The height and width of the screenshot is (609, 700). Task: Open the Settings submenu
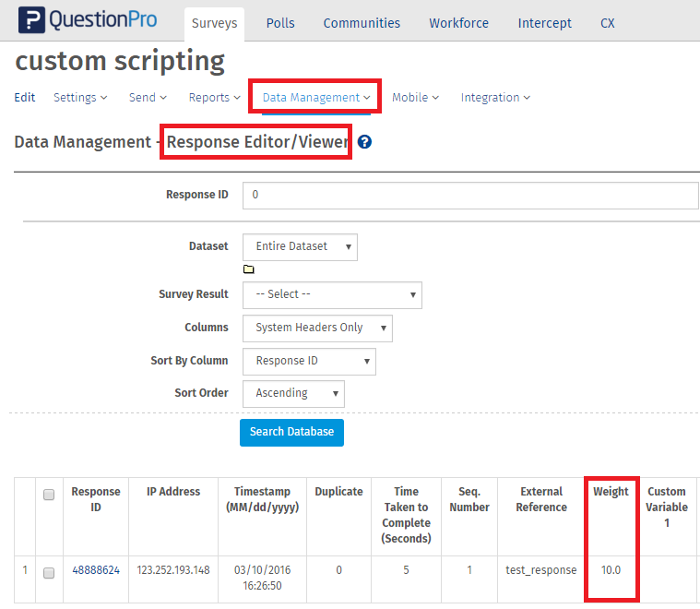(79, 97)
